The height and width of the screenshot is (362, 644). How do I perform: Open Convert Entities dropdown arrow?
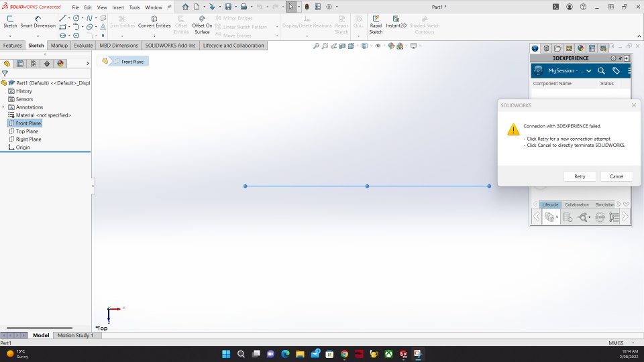pos(154,36)
